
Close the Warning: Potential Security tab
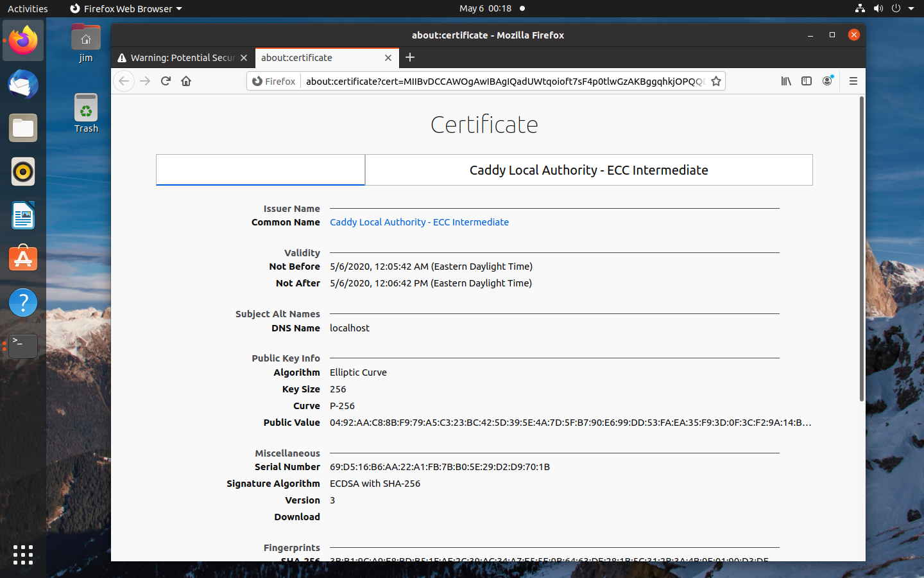point(244,58)
